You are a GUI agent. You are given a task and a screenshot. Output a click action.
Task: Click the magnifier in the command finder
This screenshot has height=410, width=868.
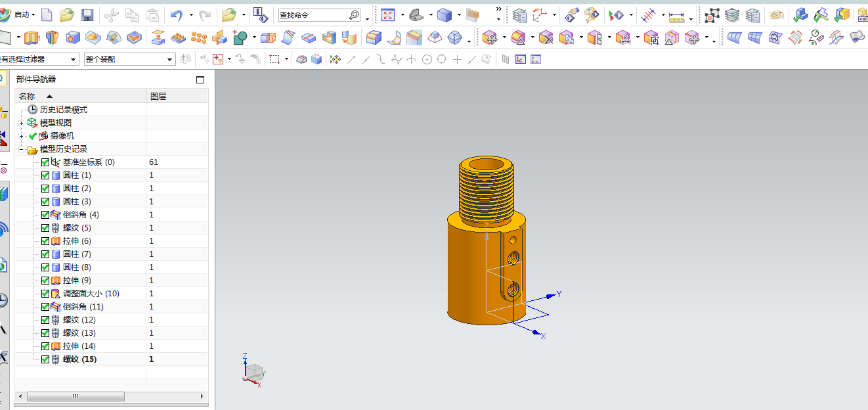pyautogui.click(x=354, y=15)
